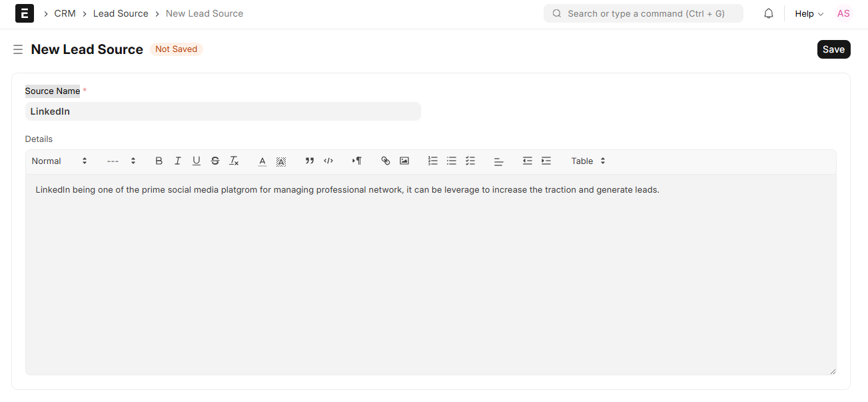Click the New Lead Source breadcrumb
The image size is (868, 402).
click(205, 13)
